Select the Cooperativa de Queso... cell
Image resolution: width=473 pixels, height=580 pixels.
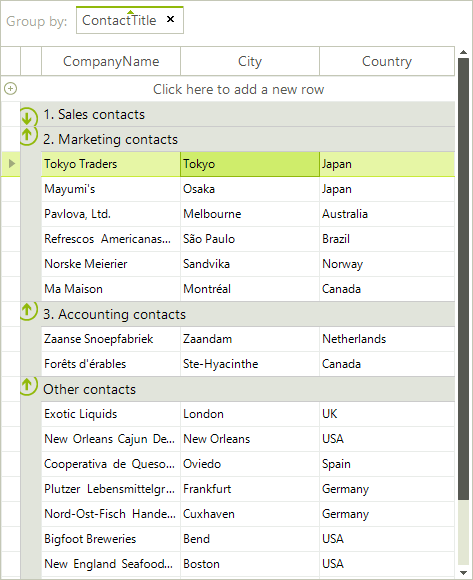point(111,464)
